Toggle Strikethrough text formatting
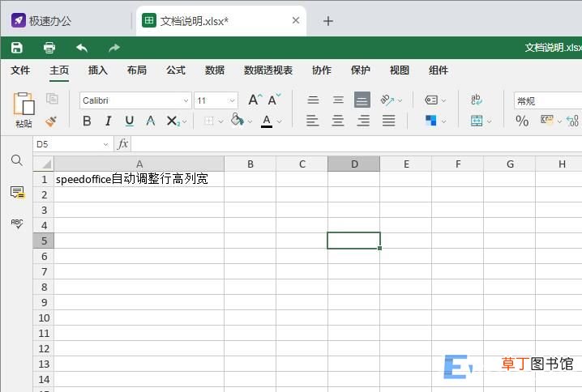This screenshot has width=582, height=392. (x=150, y=121)
